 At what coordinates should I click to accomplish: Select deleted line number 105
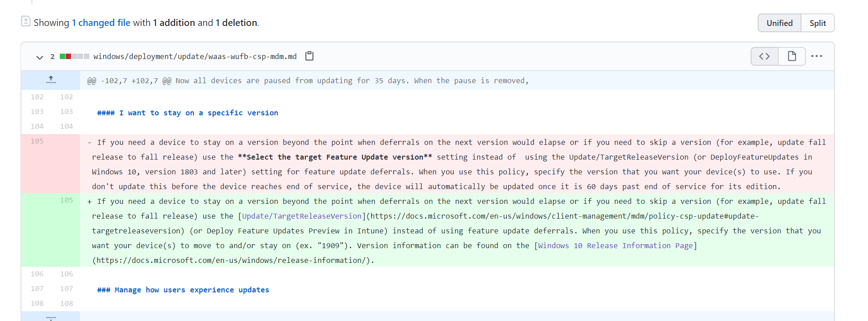point(37,141)
